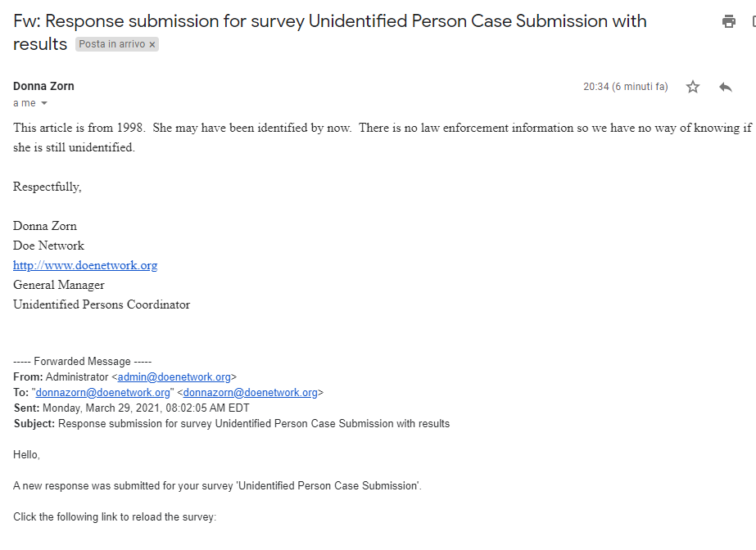
Task: Click the quoted donnazorn@doenetwork.org address
Action: (102, 393)
